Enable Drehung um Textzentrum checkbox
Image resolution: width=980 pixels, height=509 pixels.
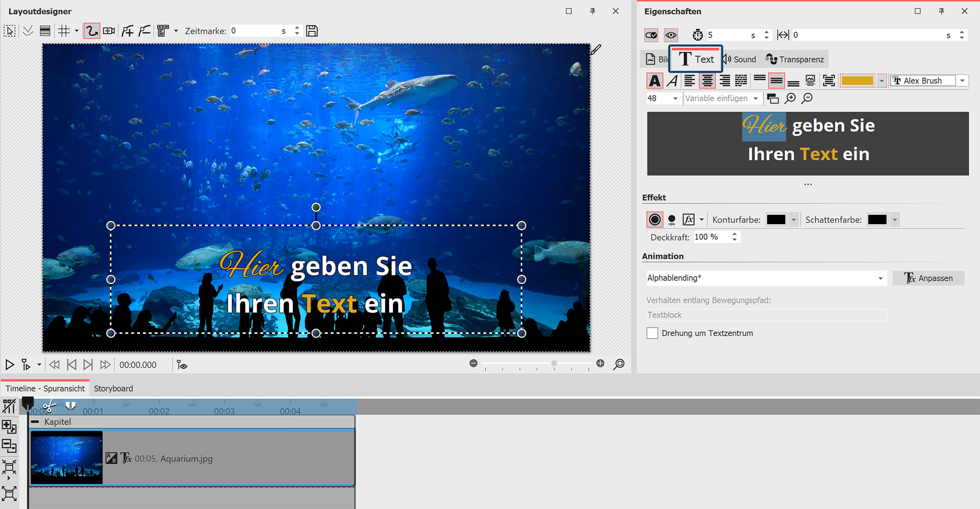coord(652,333)
